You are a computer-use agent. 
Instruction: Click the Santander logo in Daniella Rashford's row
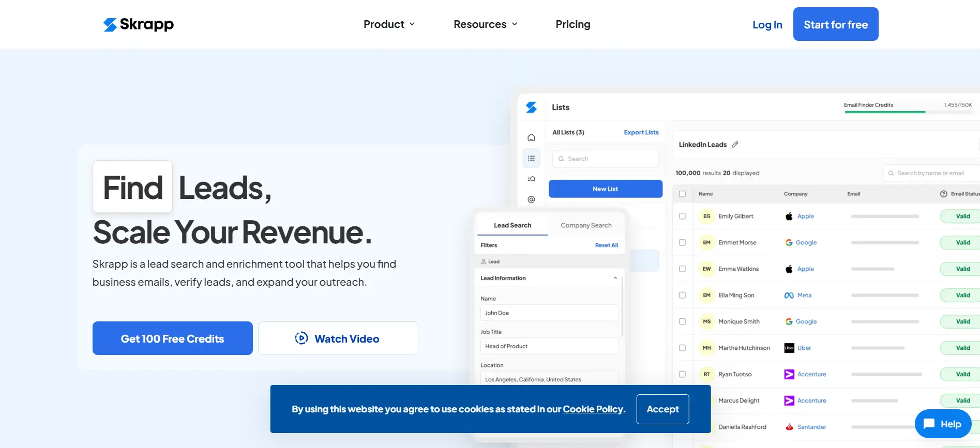coord(789,427)
